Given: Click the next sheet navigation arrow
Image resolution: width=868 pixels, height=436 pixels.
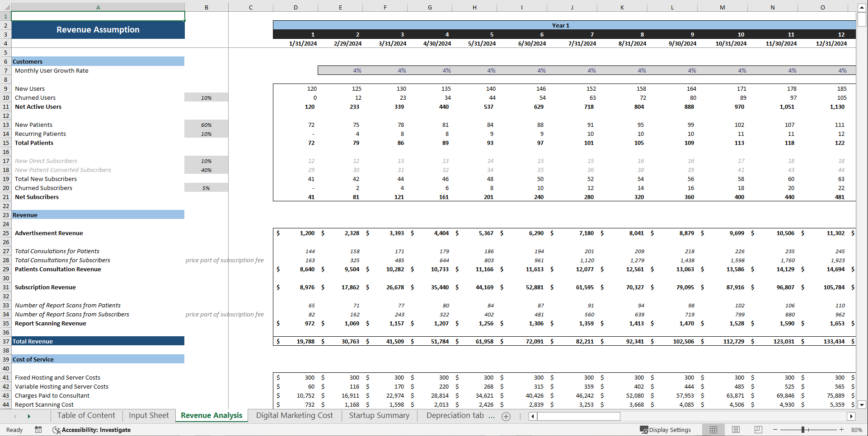Looking at the screenshot, I should 28,416.
